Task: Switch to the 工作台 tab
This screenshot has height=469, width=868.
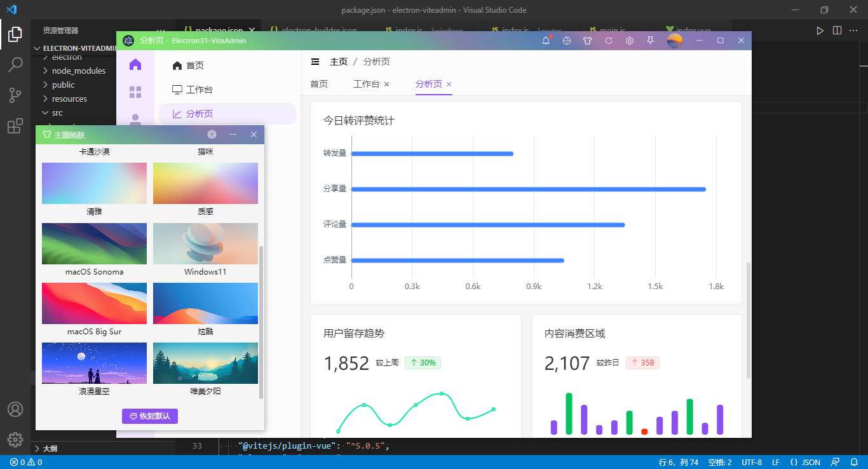Action: (x=366, y=83)
